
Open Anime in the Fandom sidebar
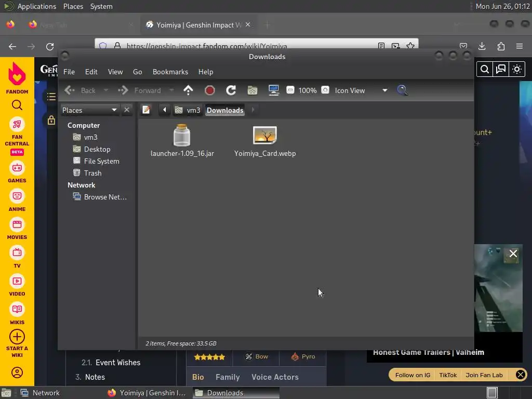pyautogui.click(x=17, y=201)
